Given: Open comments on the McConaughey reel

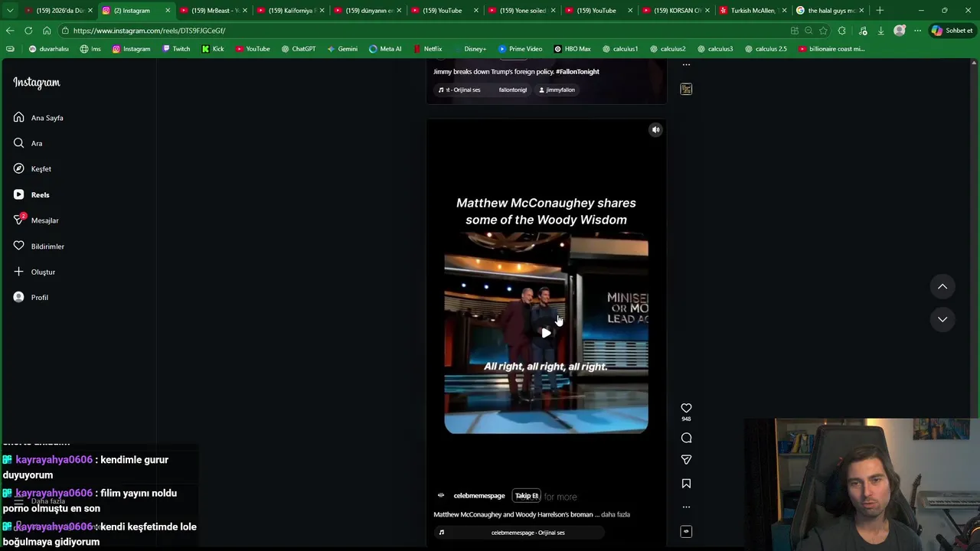Looking at the screenshot, I should (686, 438).
